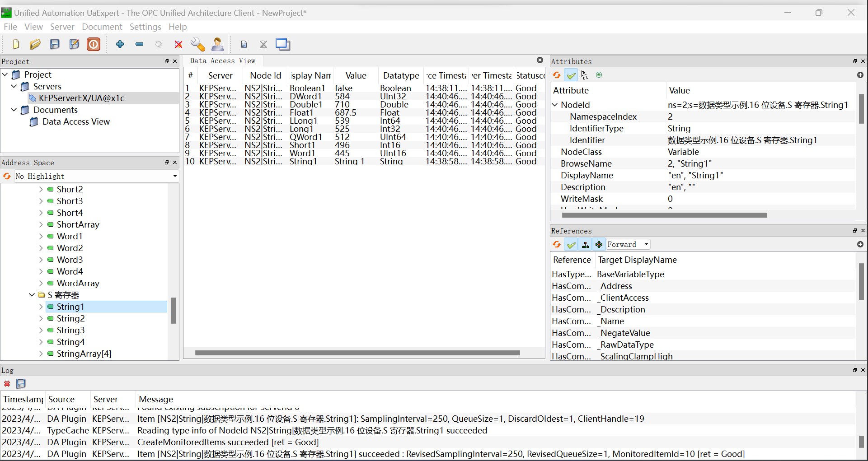Open the Server menu
Viewport: 868px width, 461px height.
[x=62, y=27]
